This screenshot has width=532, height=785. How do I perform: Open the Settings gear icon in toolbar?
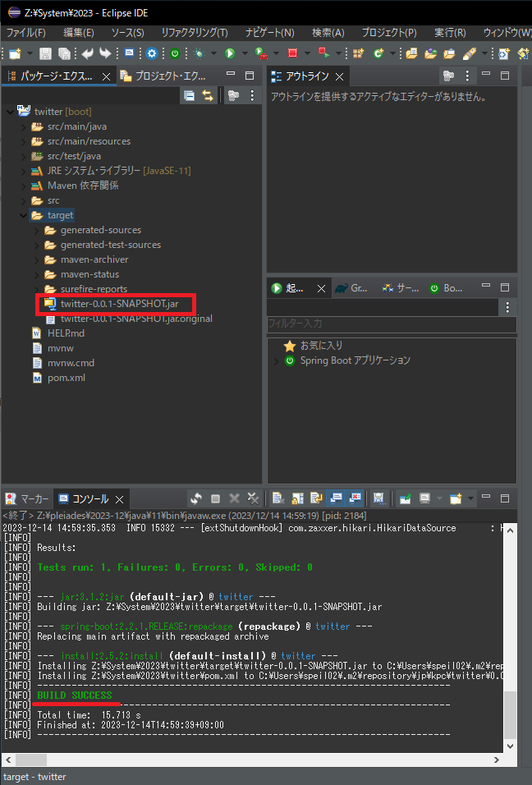pyautogui.click(x=152, y=53)
